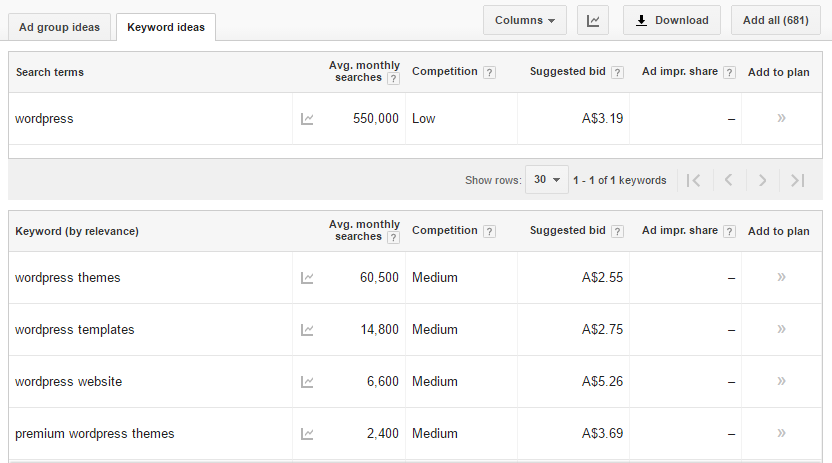View trend chart for wordpress website
The width and height of the screenshot is (832, 463).
[x=307, y=382]
